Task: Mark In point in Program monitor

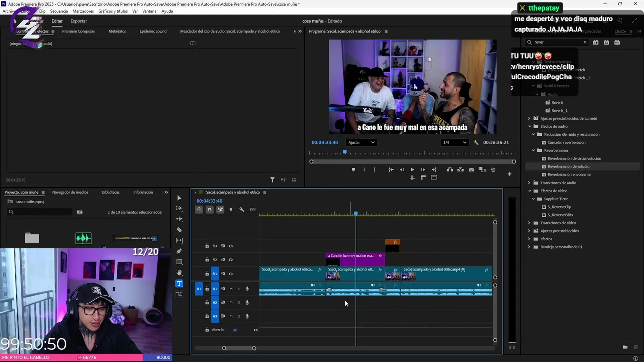Action: [x=365, y=170]
